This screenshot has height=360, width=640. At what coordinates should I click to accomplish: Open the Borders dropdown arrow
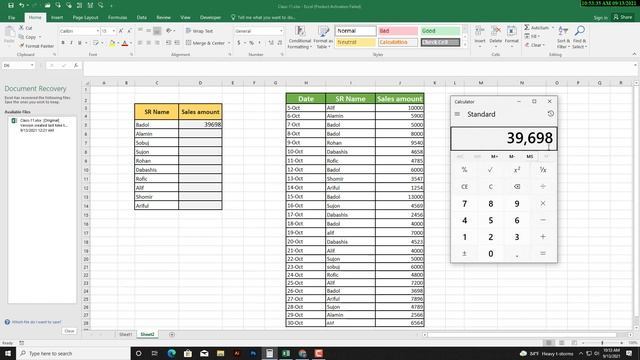click(102, 43)
